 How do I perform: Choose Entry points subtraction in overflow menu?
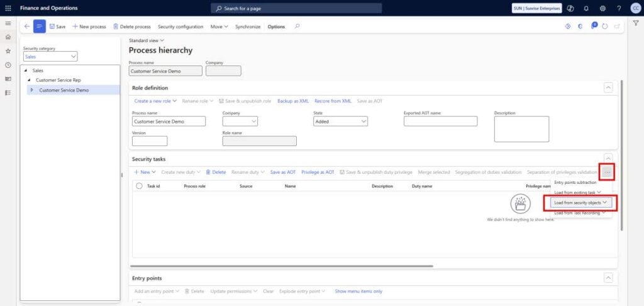[575, 182]
